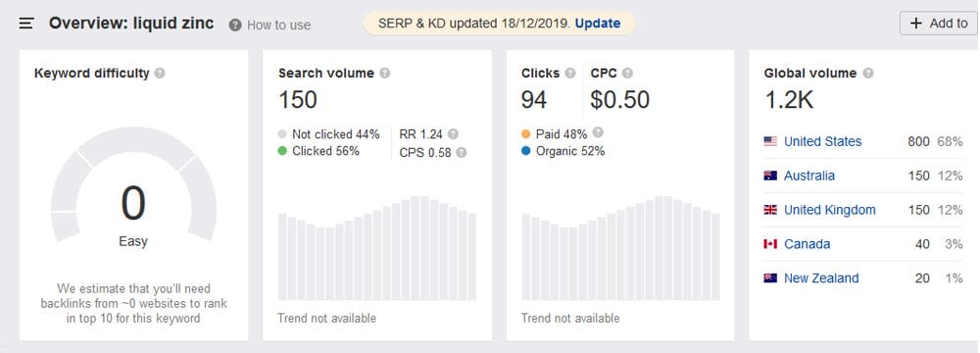Click help icon beside Search volume
Image resolution: width=980 pixels, height=353 pixels.
[x=385, y=74]
